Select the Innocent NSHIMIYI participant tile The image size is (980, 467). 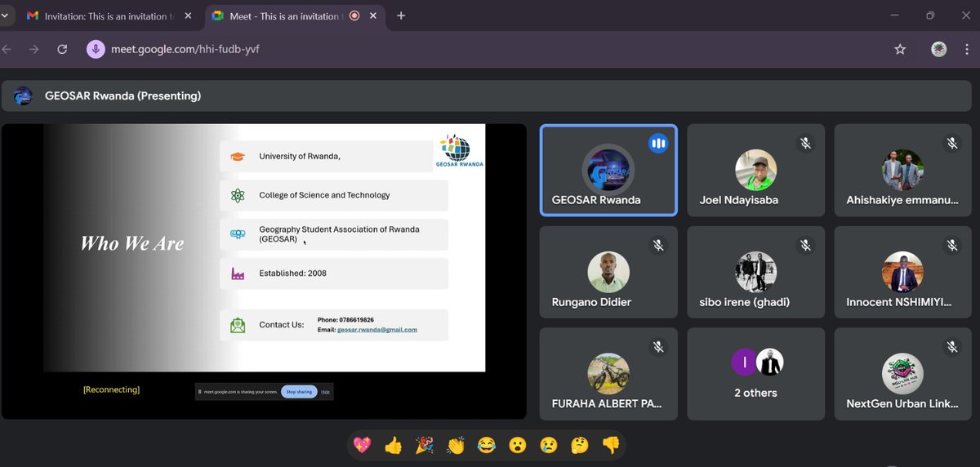point(902,272)
